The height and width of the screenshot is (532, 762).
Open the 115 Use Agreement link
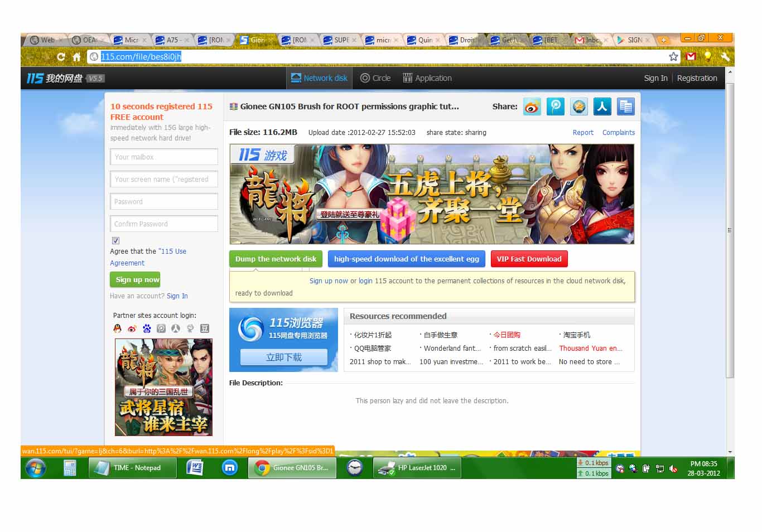tap(148, 257)
